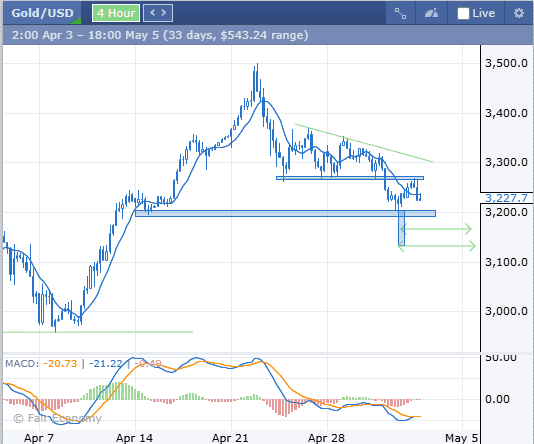Select the green horizontal line near the chart bottom
The image size is (534, 444).
click(98, 332)
